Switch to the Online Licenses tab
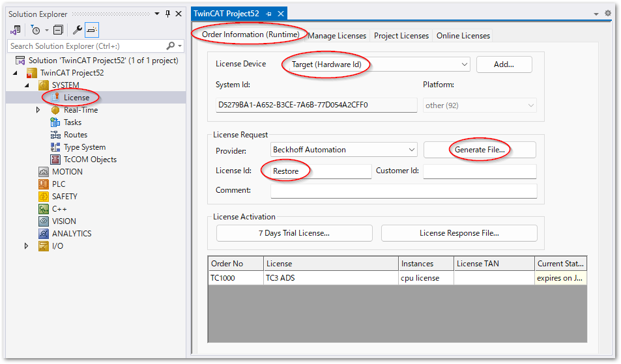The height and width of the screenshot is (364, 621). pos(462,36)
